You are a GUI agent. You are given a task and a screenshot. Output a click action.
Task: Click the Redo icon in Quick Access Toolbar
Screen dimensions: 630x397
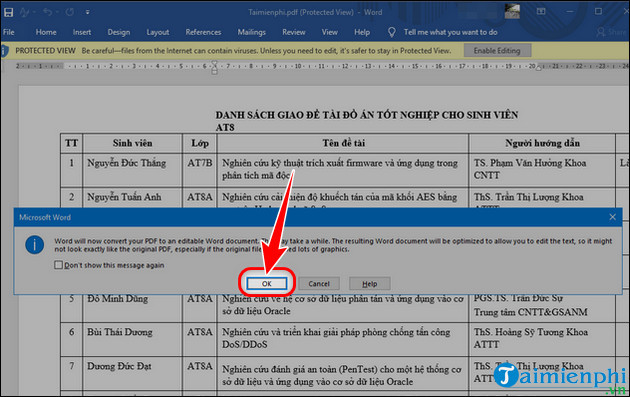click(x=70, y=12)
